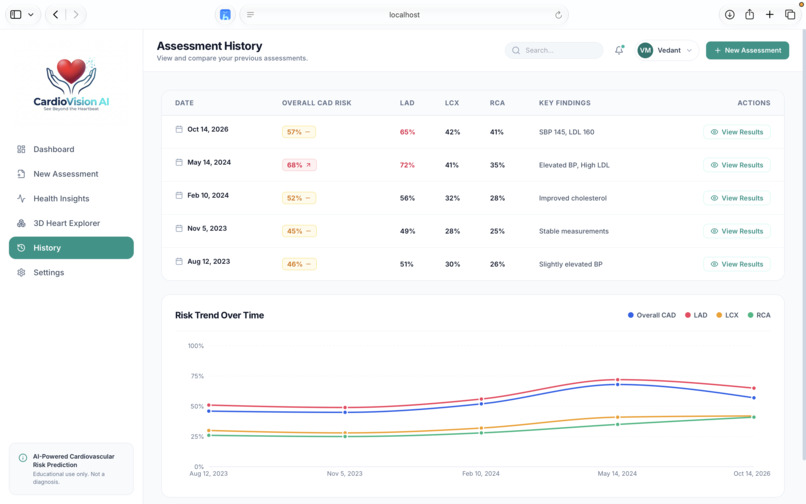Click calendar icon beside Feb 10, 2024
This screenshot has width=806, height=504.
(x=179, y=195)
